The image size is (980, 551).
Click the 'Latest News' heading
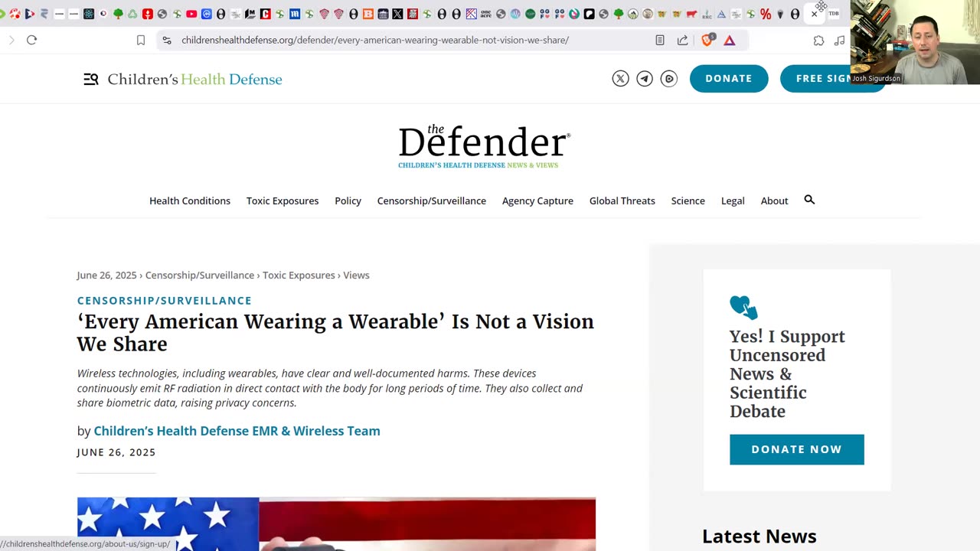point(759,536)
